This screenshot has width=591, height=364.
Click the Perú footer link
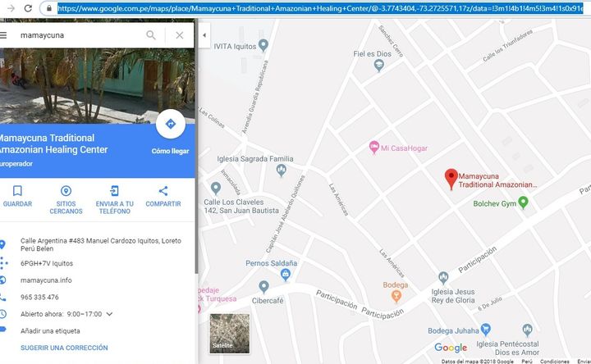point(527,362)
